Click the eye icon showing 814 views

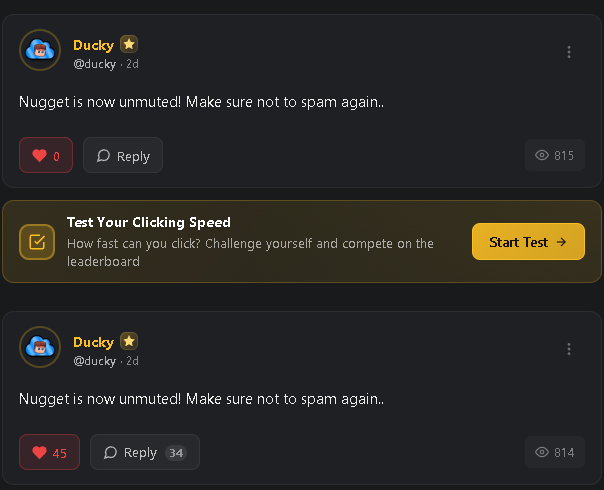[543, 452]
